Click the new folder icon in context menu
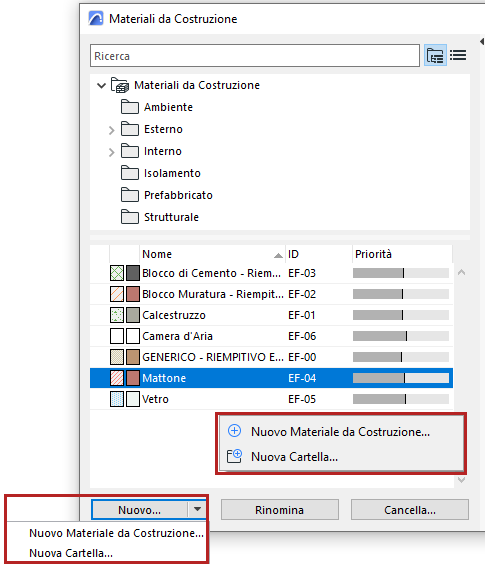Viewport: 485px width, 564px height. click(235, 456)
